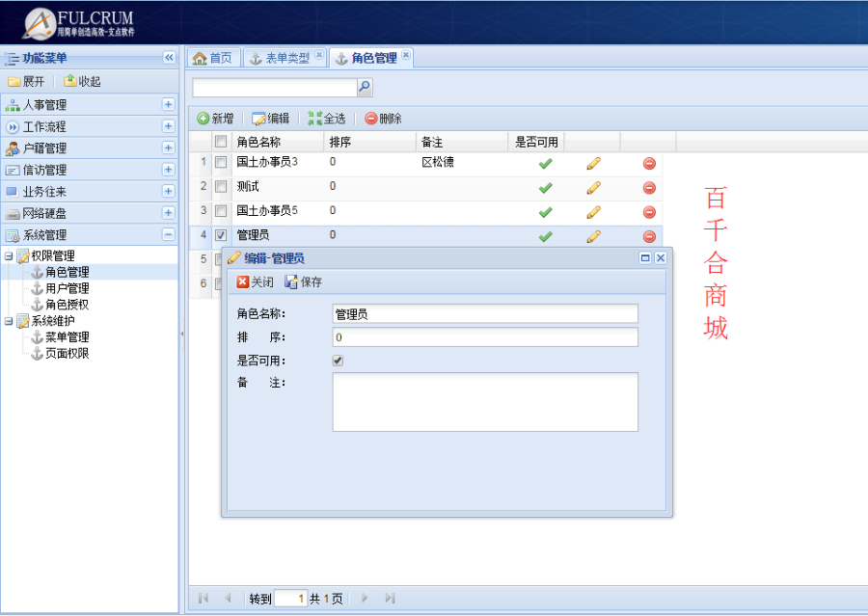Expand the 人事管理 panel

168,104
